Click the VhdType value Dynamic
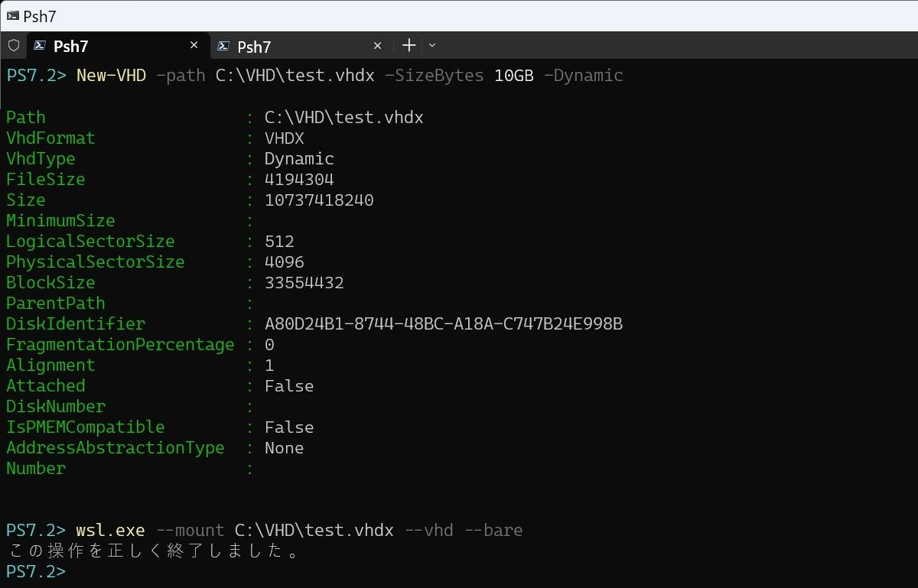The image size is (918, 588). coord(299,158)
